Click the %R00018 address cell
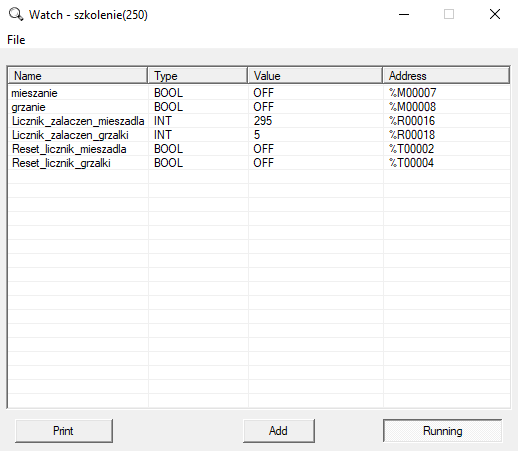Image resolution: width=518 pixels, height=451 pixels. pos(412,135)
